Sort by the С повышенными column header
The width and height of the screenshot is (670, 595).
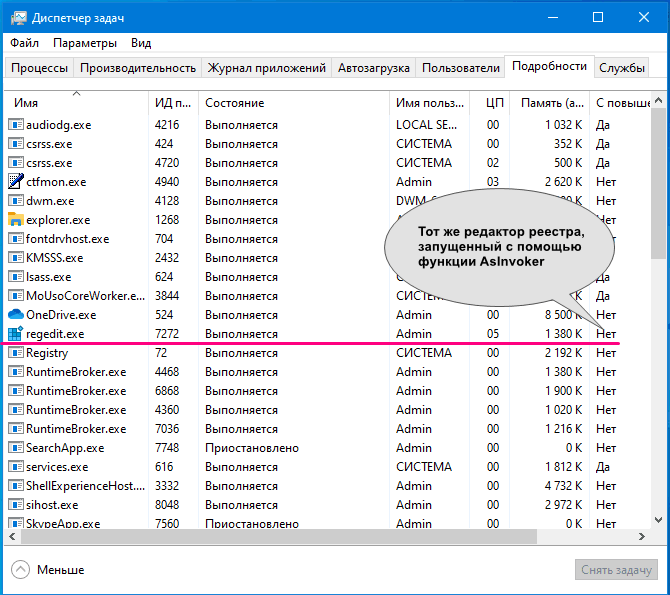[620, 103]
